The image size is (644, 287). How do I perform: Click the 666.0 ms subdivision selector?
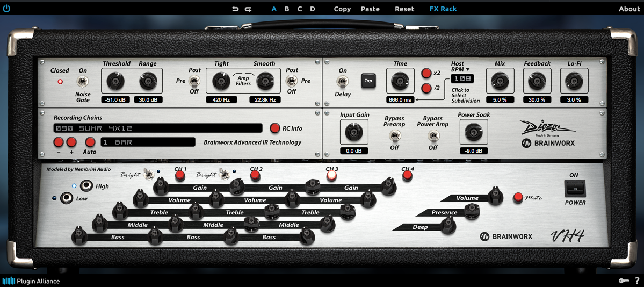(400, 100)
